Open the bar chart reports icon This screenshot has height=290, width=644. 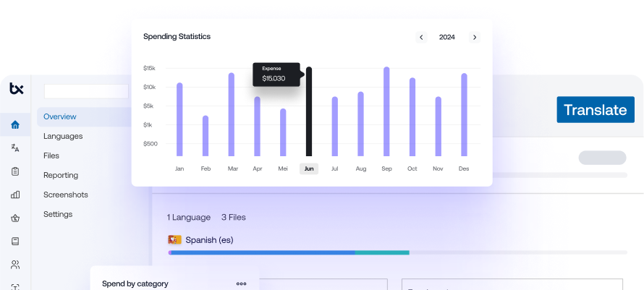15,195
